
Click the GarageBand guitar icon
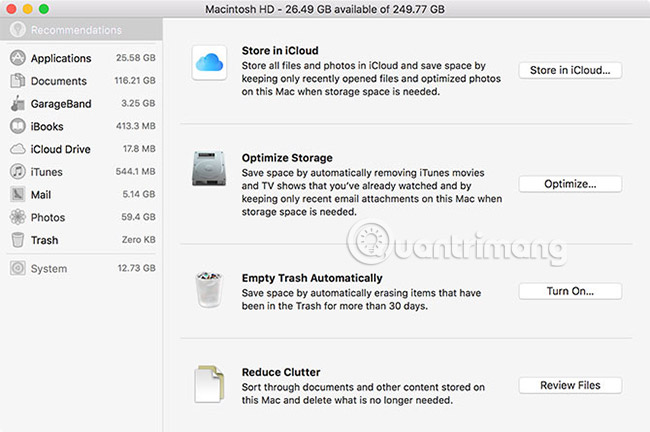pyautogui.click(x=18, y=103)
